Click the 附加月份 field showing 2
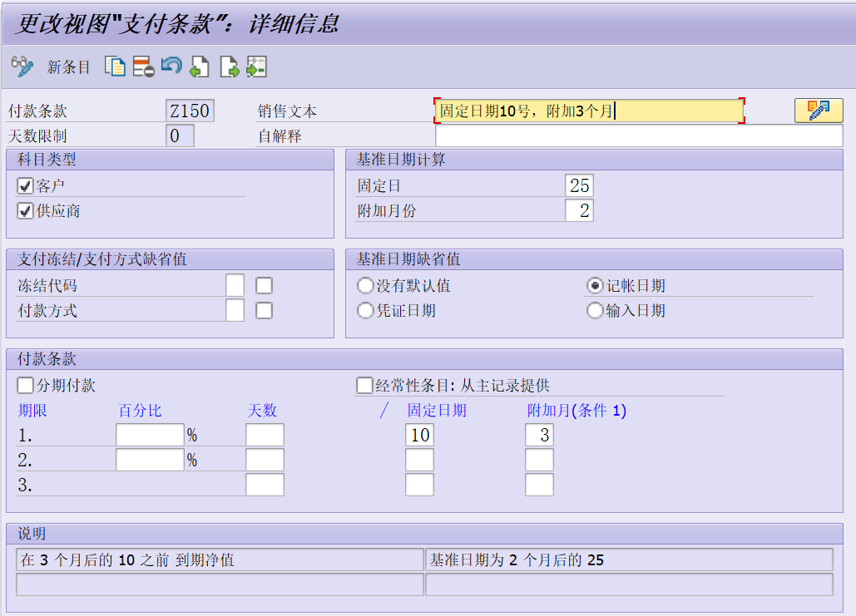 (579, 210)
